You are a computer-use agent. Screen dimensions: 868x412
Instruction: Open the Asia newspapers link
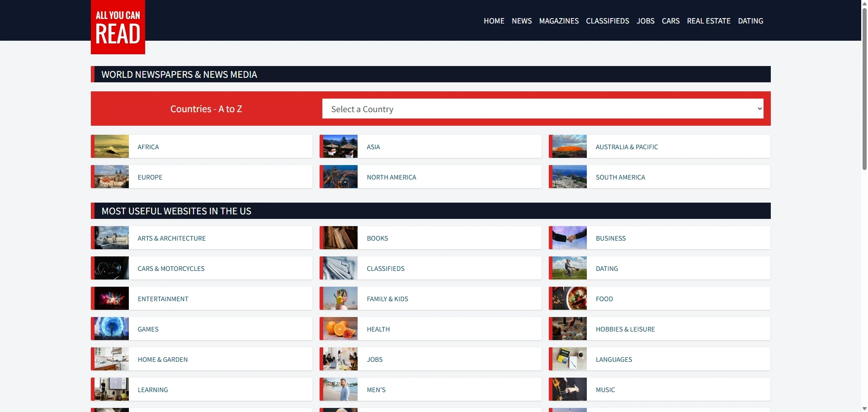pyautogui.click(x=373, y=147)
